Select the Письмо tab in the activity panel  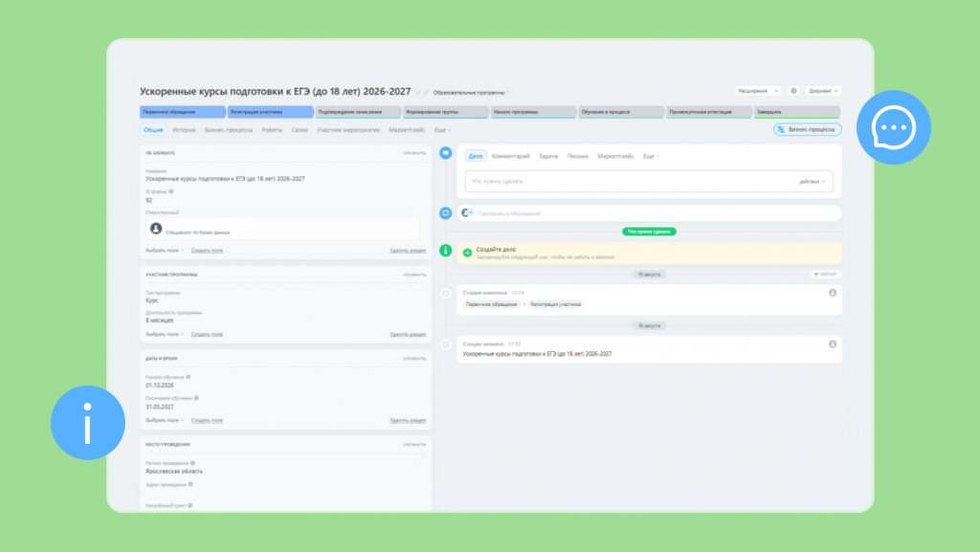pos(577,156)
